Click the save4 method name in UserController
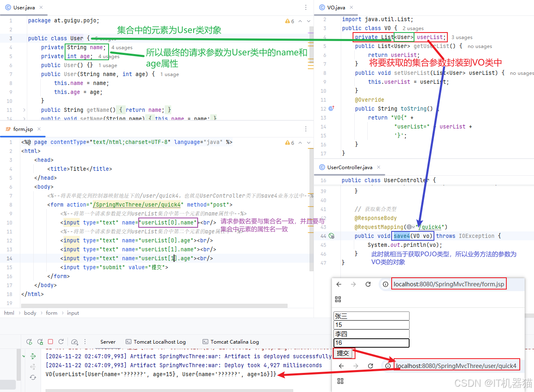This screenshot has height=392, width=534. [401, 236]
